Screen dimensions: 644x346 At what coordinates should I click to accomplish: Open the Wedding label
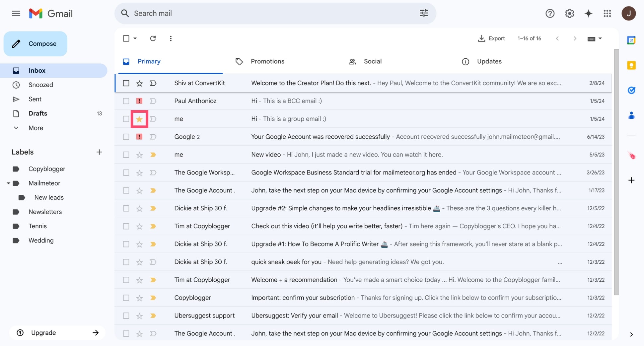[x=41, y=241]
